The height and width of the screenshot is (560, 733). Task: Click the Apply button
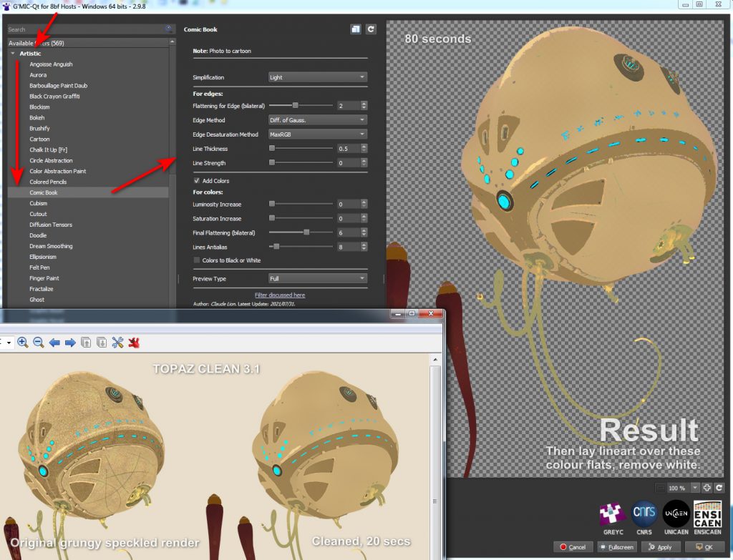click(x=660, y=547)
